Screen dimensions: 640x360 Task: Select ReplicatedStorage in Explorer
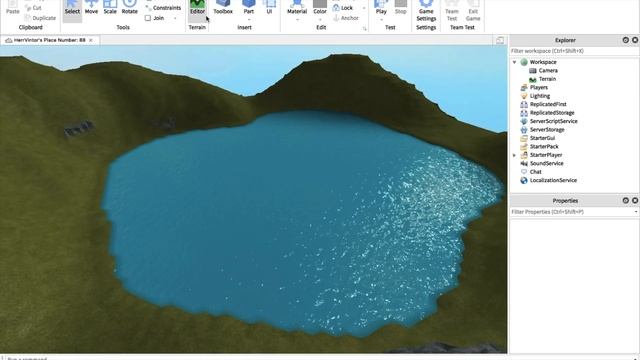(x=552, y=113)
